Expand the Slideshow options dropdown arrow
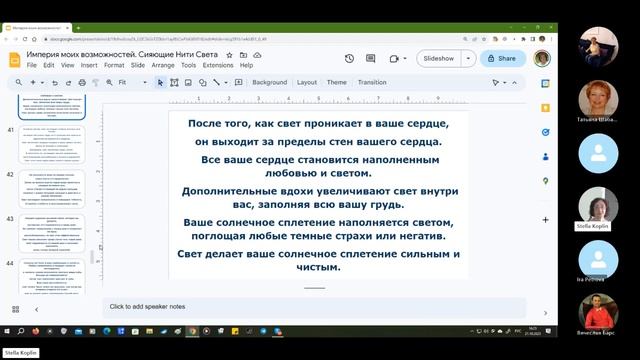Screen dimensions: 640x360 [x=468, y=58]
